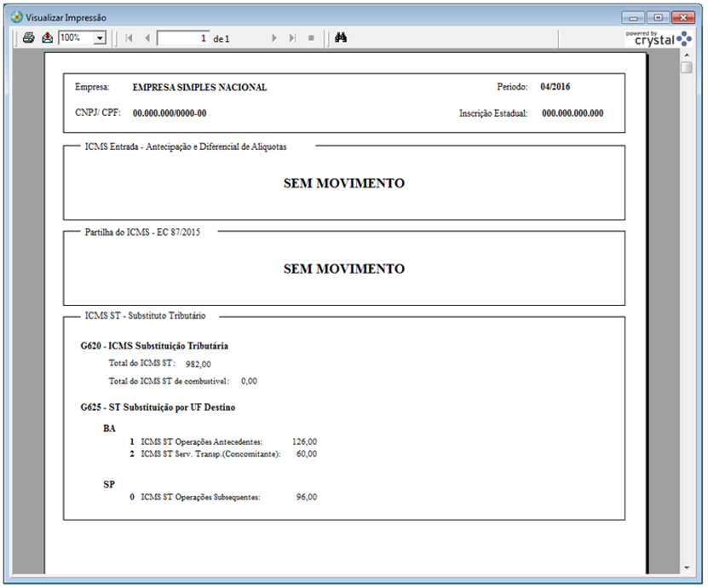Click the text EMPRESA SIMPLES NACIONAL
Viewport: 708px width, 588px height.
pos(199,88)
